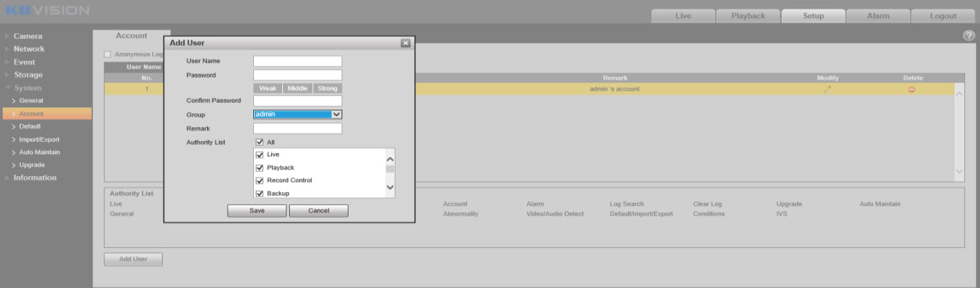The image size is (980, 288).
Task: Check the Anonymous Login checkbox
Action: point(108,55)
